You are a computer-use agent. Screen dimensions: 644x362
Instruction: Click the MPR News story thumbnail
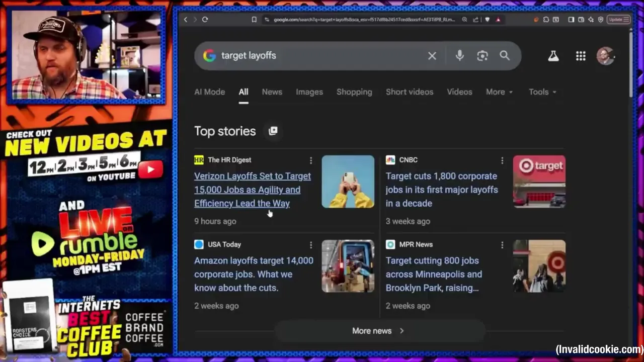pyautogui.click(x=539, y=266)
